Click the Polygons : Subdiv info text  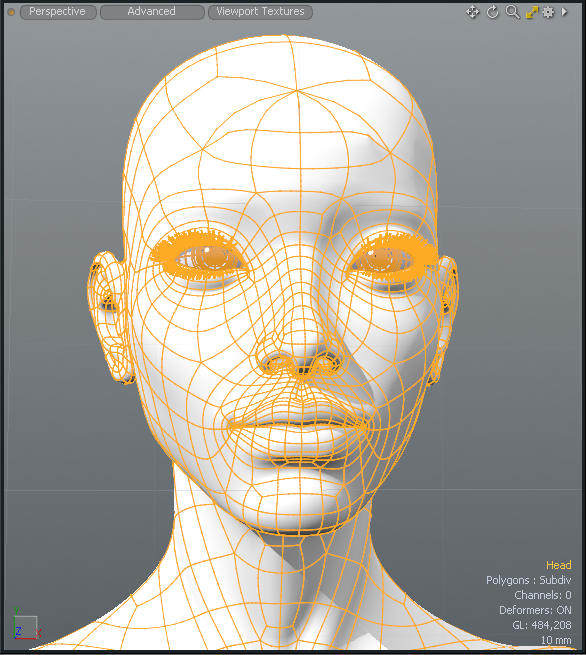[528, 580]
